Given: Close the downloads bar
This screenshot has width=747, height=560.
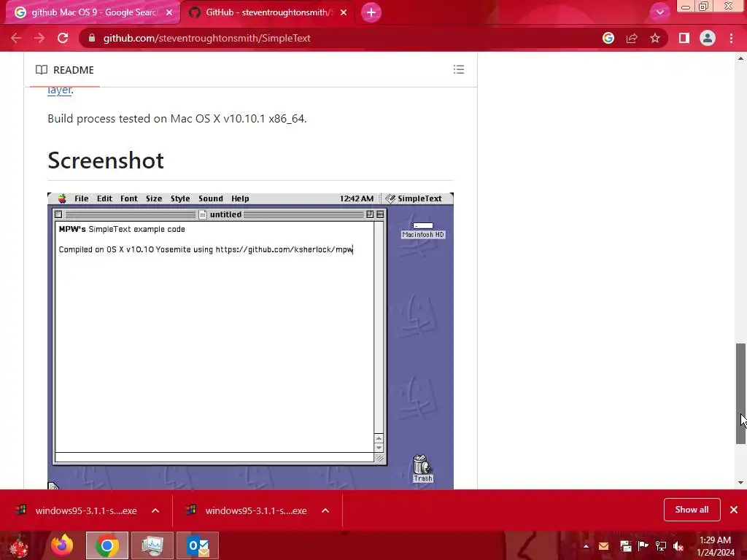Looking at the screenshot, I should pos(734,510).
